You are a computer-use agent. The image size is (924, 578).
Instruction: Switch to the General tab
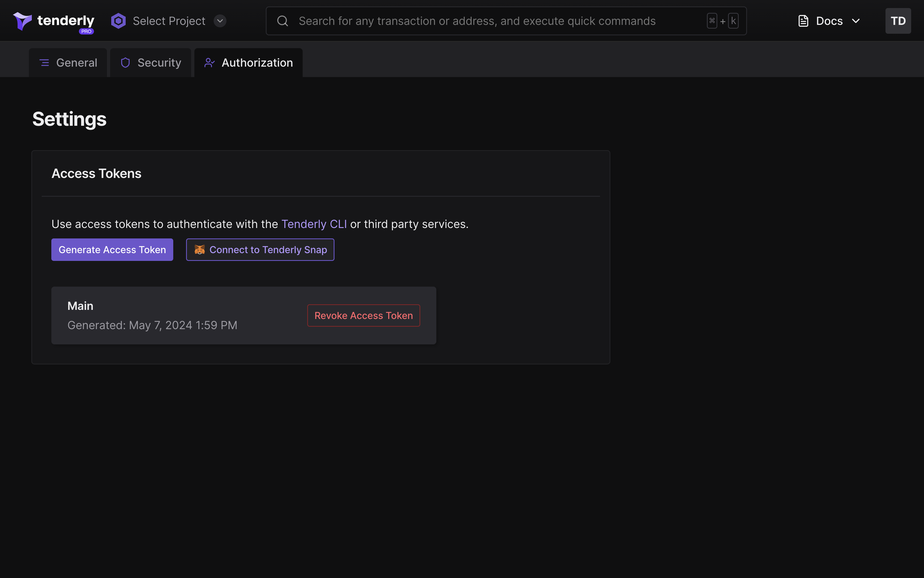pyautogui.click(x=68, y=63)
